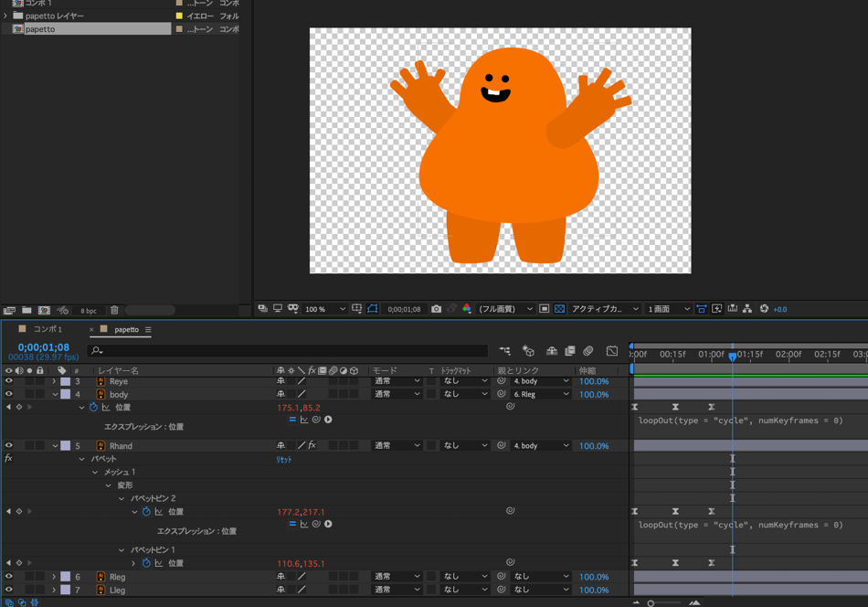Toggle the transparency grid button in viewer

[559, 309]
